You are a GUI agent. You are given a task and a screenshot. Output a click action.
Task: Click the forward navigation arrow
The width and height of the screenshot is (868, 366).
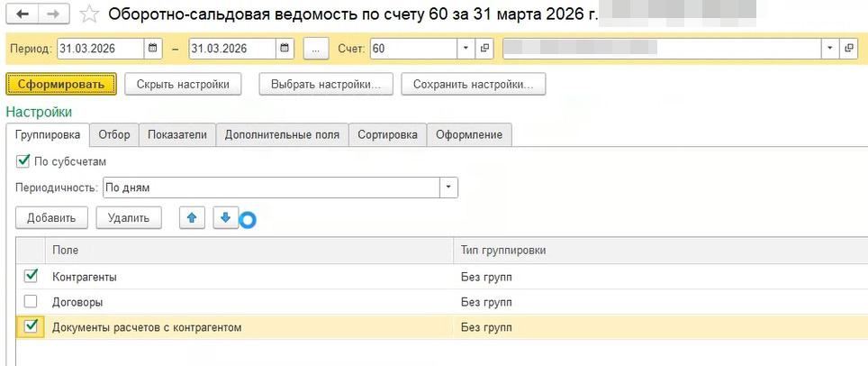click(x=53, y=14)
